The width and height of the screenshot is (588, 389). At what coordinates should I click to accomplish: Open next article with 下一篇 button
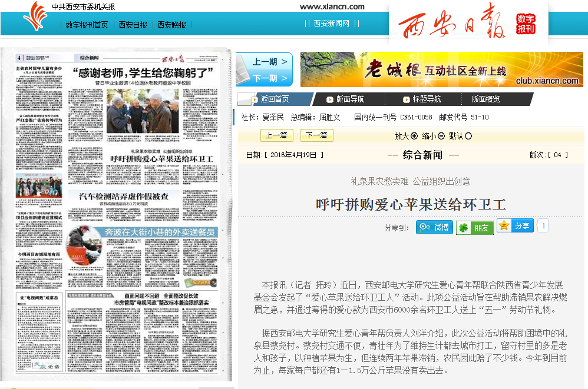pyautogui.click(x=316, y=135)
